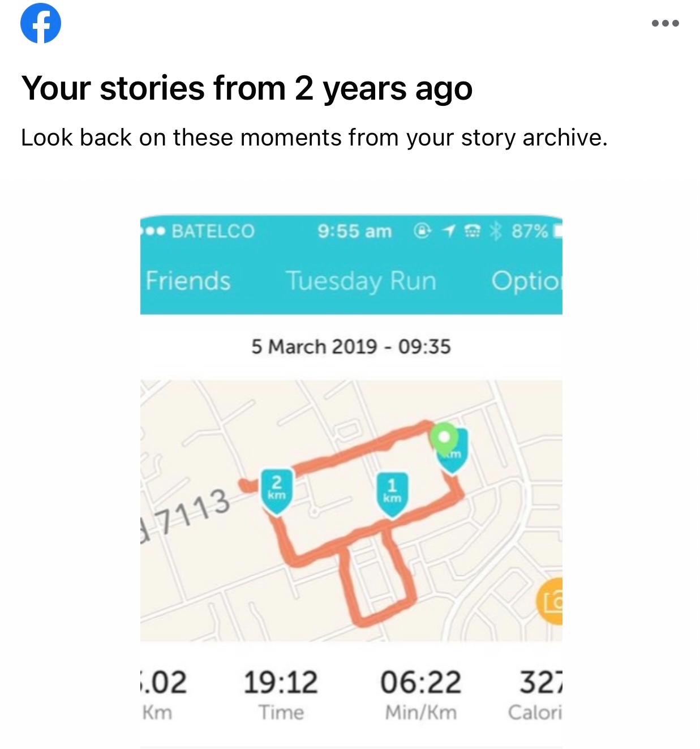Open the Options menu item
700x749 pixels.
[x=526, y=281]
